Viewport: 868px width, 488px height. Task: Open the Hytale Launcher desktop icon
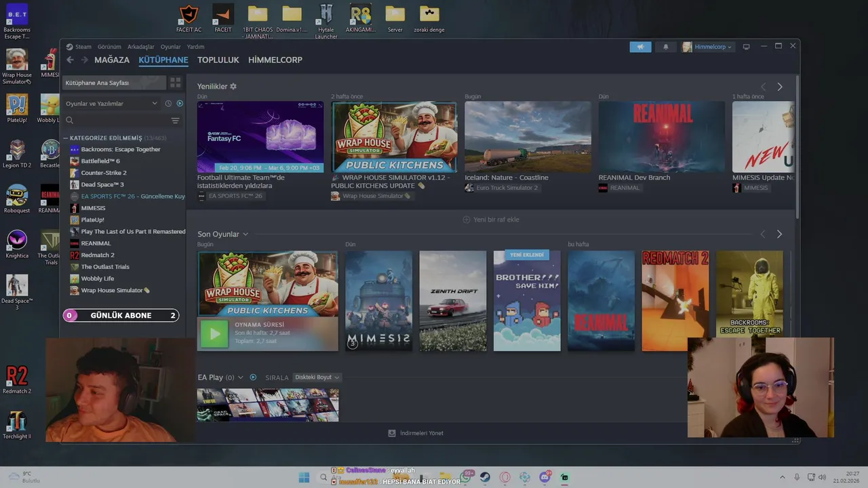(x=326, y=21)
